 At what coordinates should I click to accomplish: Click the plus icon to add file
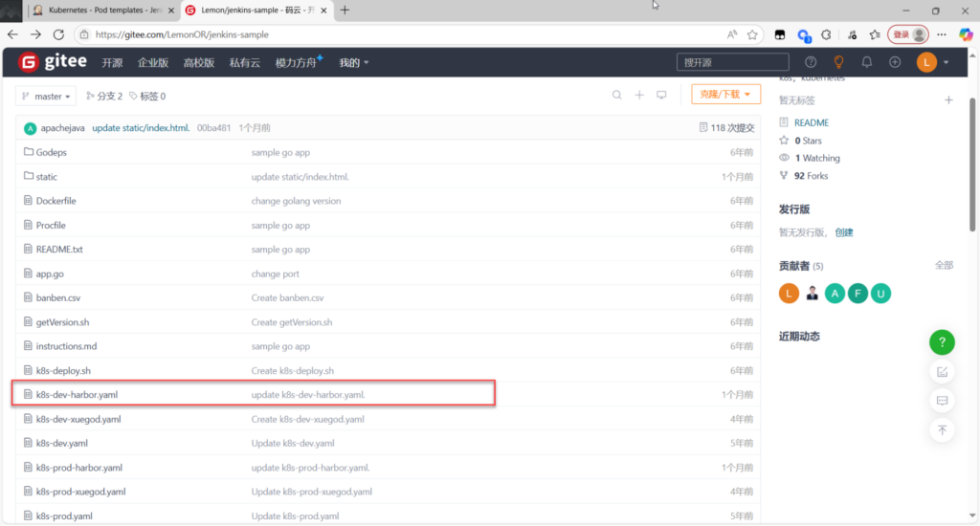click(x=639, y=96)
